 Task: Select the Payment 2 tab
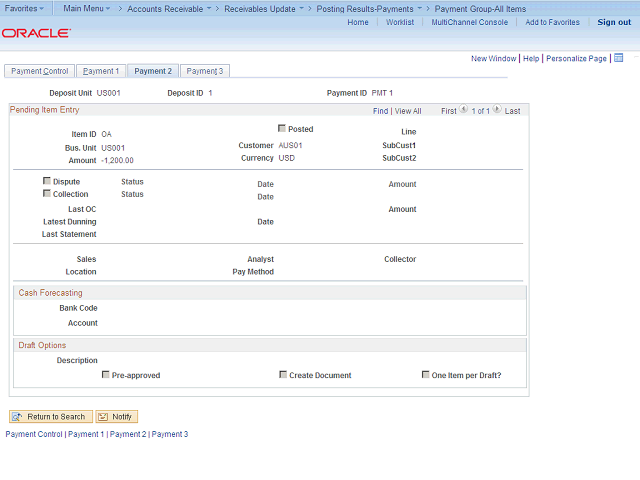pos(153,71)
